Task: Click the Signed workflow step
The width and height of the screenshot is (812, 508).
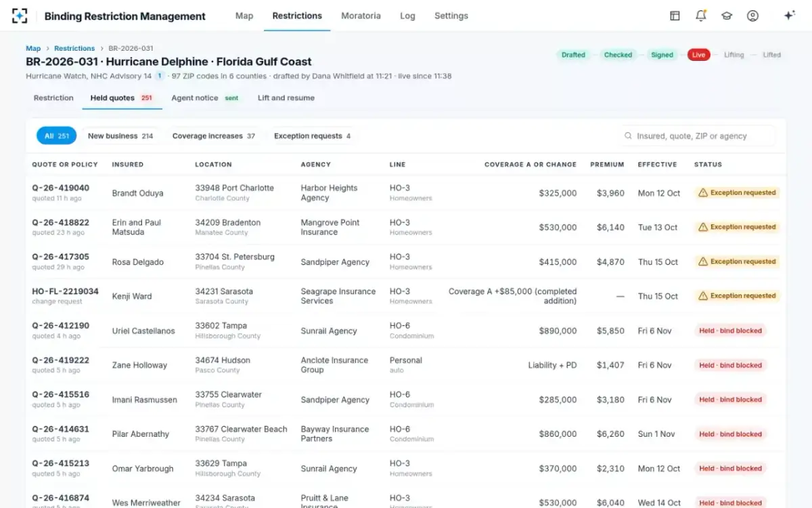Action: 662,55
